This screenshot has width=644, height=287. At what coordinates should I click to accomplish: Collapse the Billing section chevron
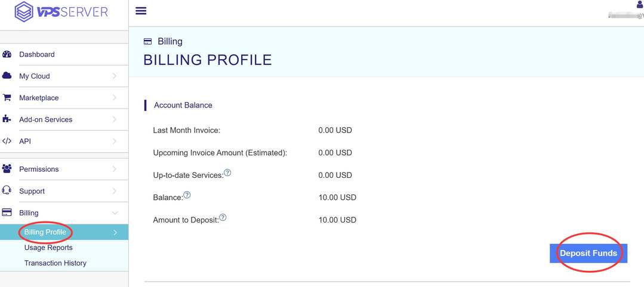point(115,212)
